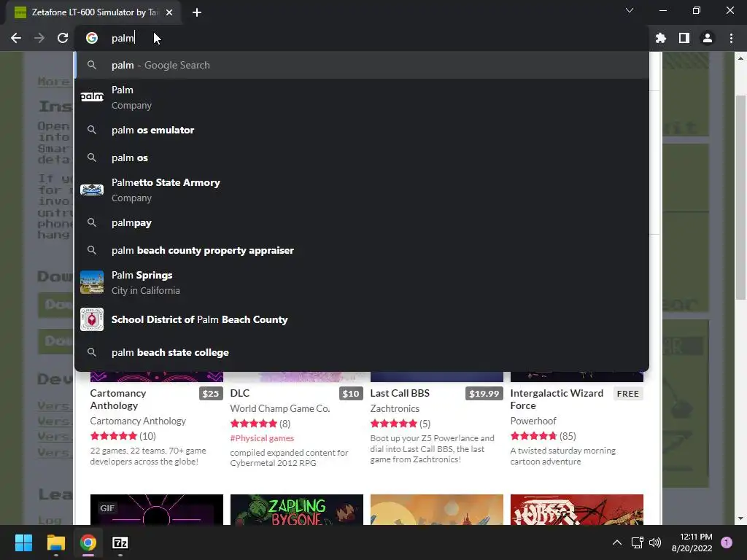Open the Windows Start menu
The height and width of the screenshot is (560, 747).
(x=23, y=542)
